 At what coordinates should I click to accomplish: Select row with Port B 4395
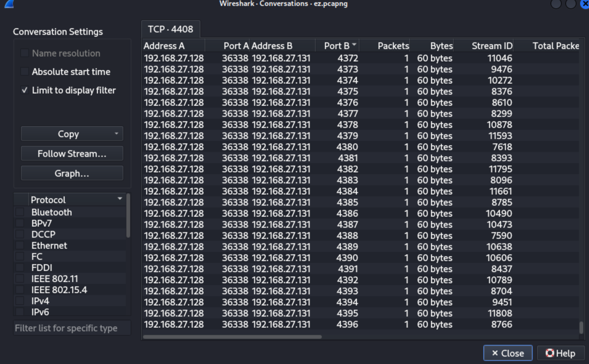361,313
